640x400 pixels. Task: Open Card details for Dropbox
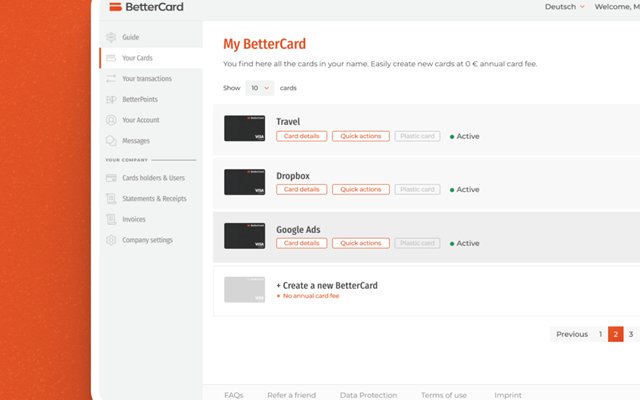302,189
